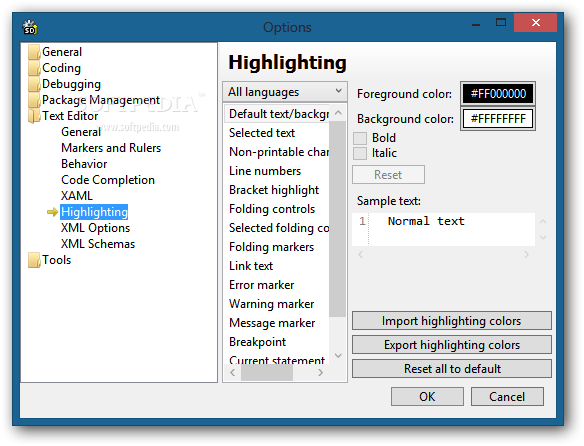Toggle the Bold checkbox
The height and width of the screenshot is (446, 584).
click(360, 138)
